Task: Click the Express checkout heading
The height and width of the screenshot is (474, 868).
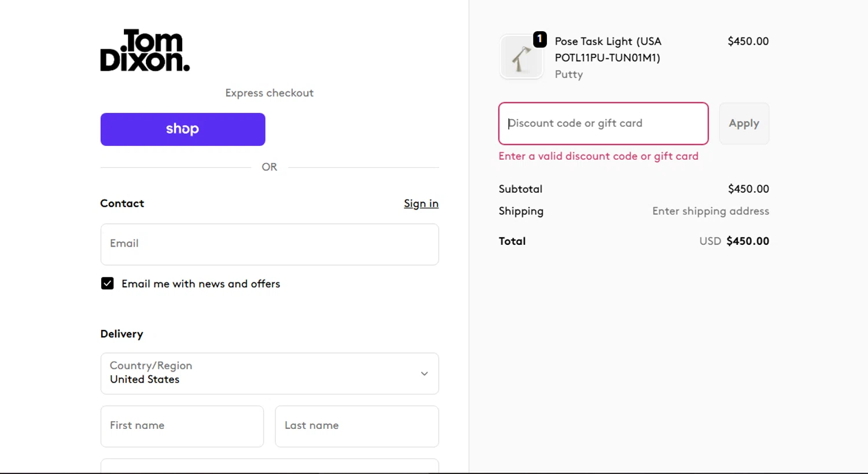Action: pos(270,93)
